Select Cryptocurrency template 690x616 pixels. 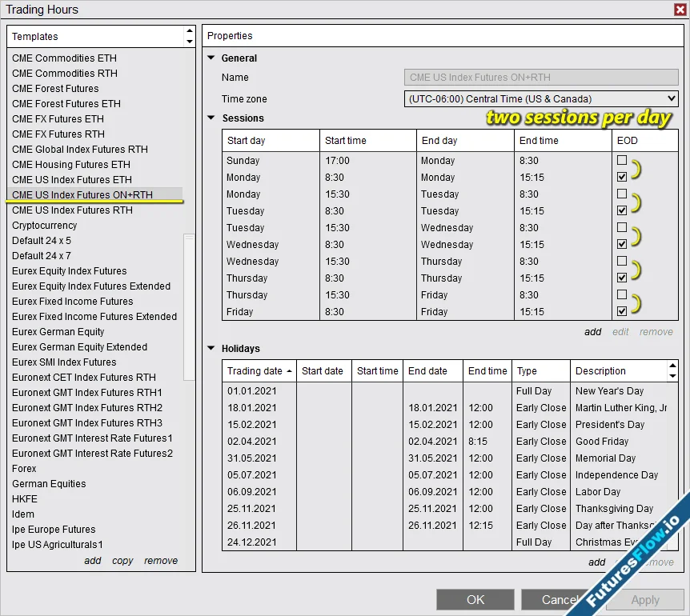pyautogui.click(x=45, y=225)
